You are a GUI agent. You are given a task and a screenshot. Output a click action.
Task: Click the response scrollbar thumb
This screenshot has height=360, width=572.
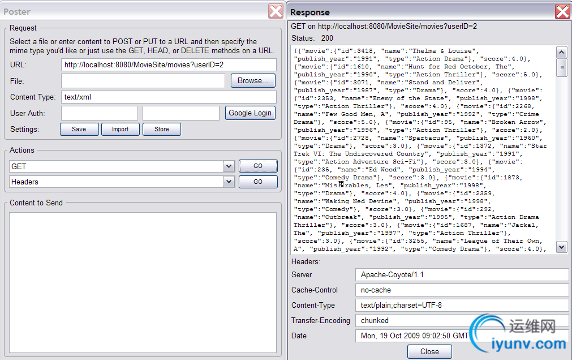(x=561, y=67)
